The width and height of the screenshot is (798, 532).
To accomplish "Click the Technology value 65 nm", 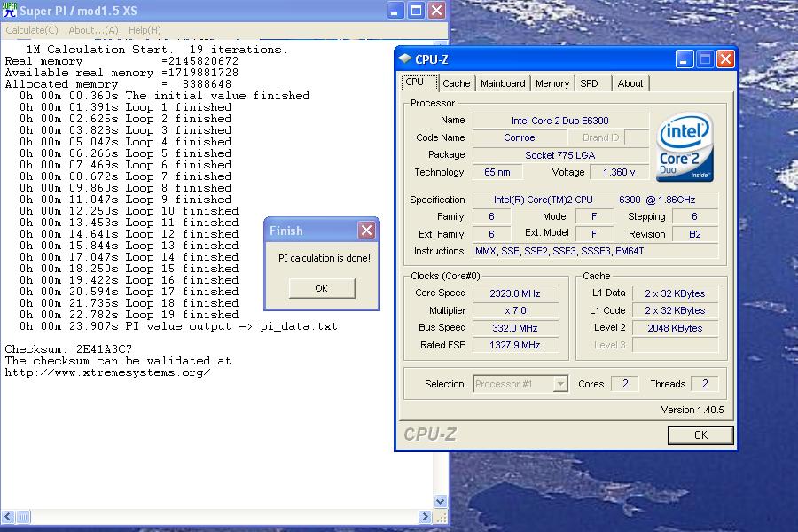I will [497, 172].
